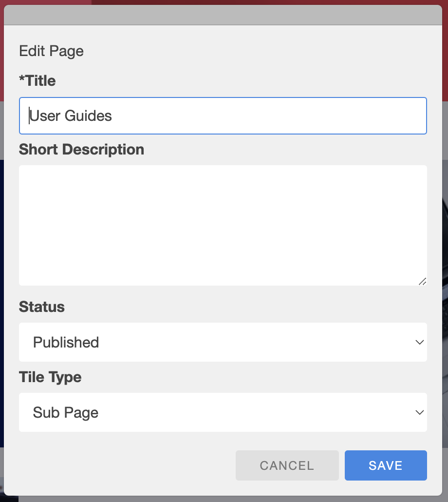448x502 pixels.
Task: Click the gray dialog header bar
Action: (223, 15)
